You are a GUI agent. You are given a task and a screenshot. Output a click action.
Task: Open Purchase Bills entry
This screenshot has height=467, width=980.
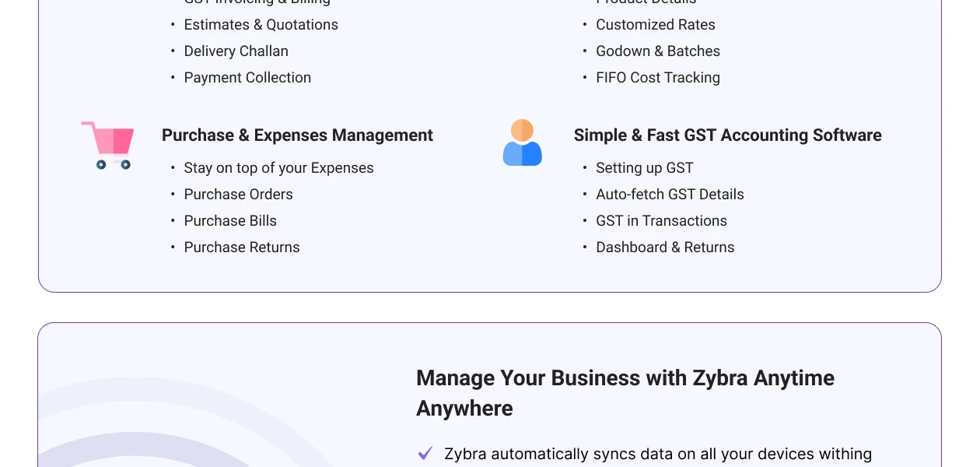[x=230, y=221]
